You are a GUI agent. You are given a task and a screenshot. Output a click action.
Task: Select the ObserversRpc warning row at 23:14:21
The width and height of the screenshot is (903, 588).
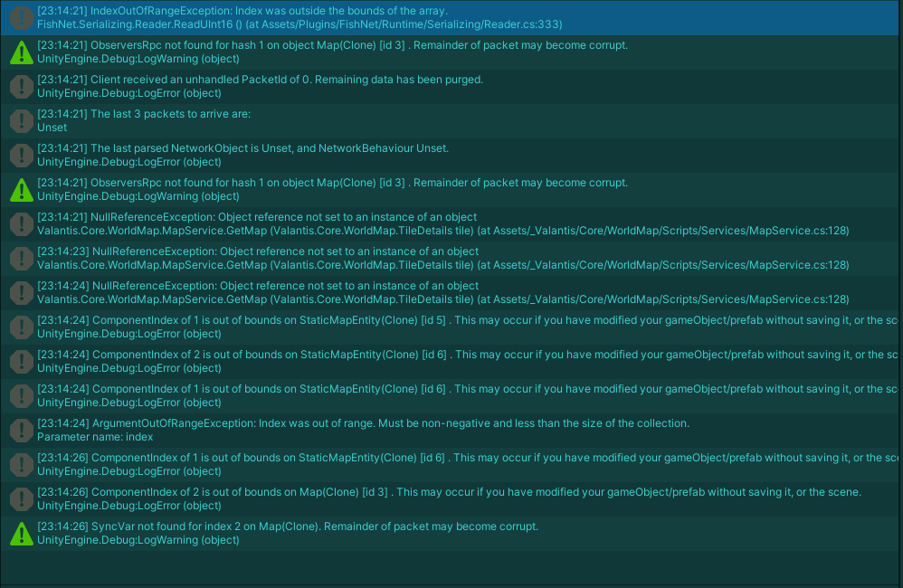click(x=362, y=53)
